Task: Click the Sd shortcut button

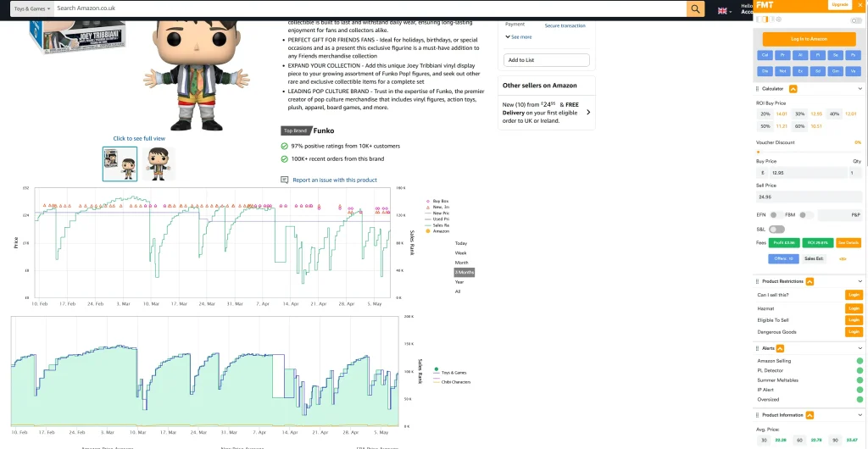Action: click(x=818, y=71)
